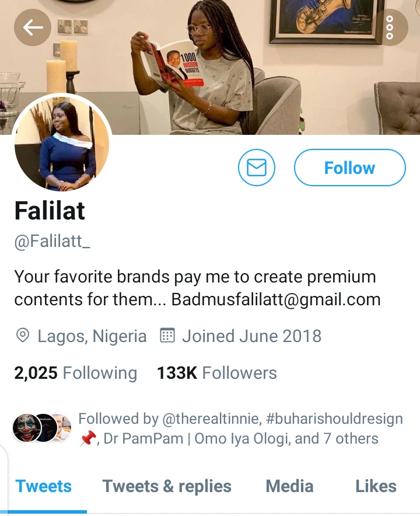Tap the red pushpin emoji
The width and height of the screenshot is (420, 516).
click(87, 439)
